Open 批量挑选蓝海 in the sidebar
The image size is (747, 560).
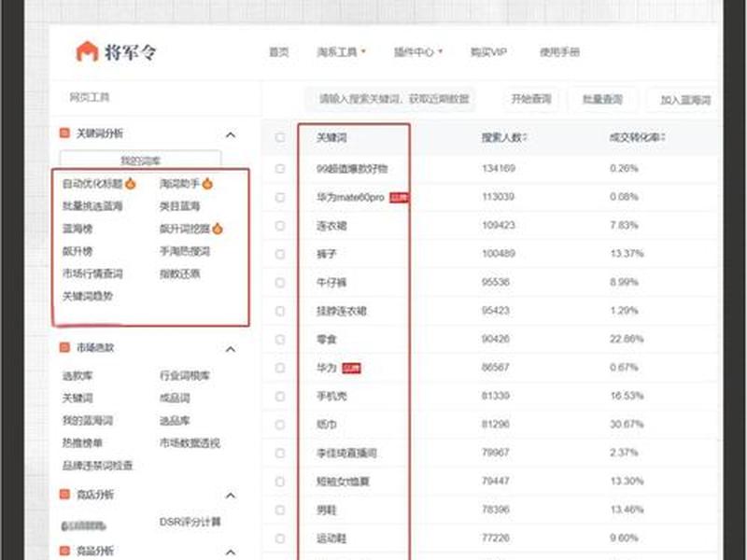click(x=92, y=205)
